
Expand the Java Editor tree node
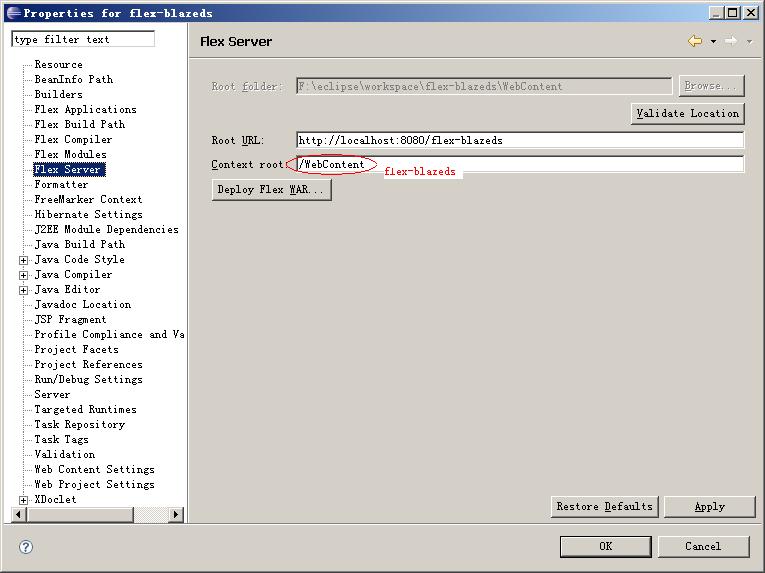(x=23, y=290)
